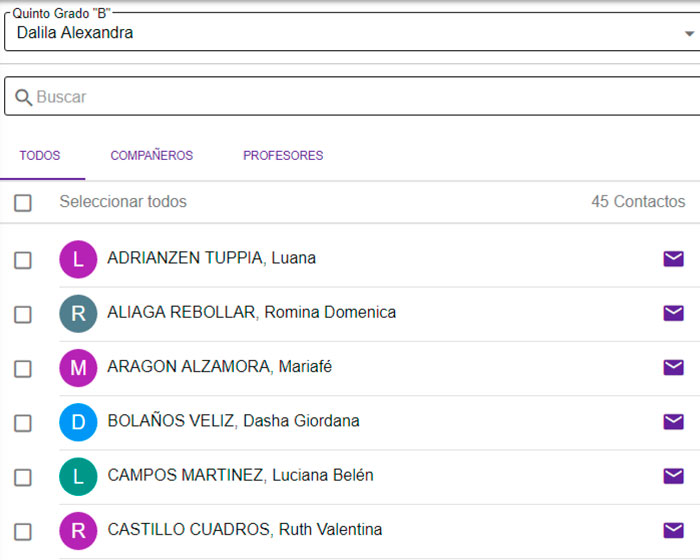This screenshot has width=700, height=560.
Task: Open the PROFESORES tab
Action: [283, 156]
